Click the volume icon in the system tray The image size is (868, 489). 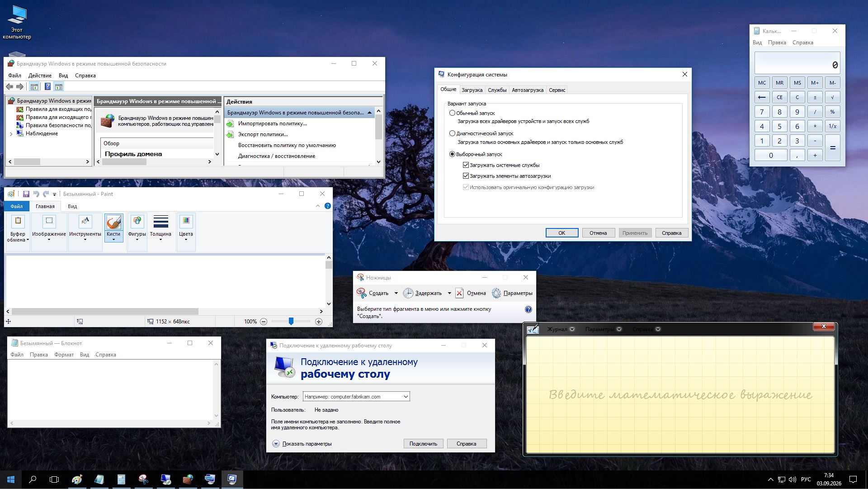click(x=792, y=479)
